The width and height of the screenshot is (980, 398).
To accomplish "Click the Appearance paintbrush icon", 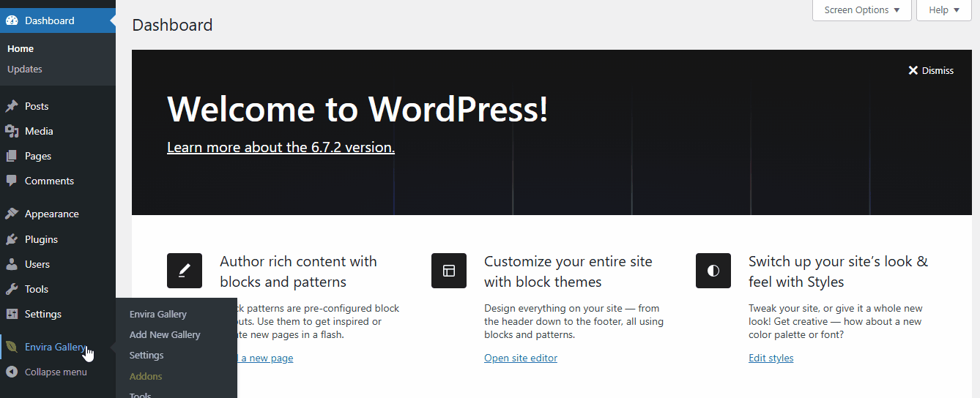I will [12, 214].
